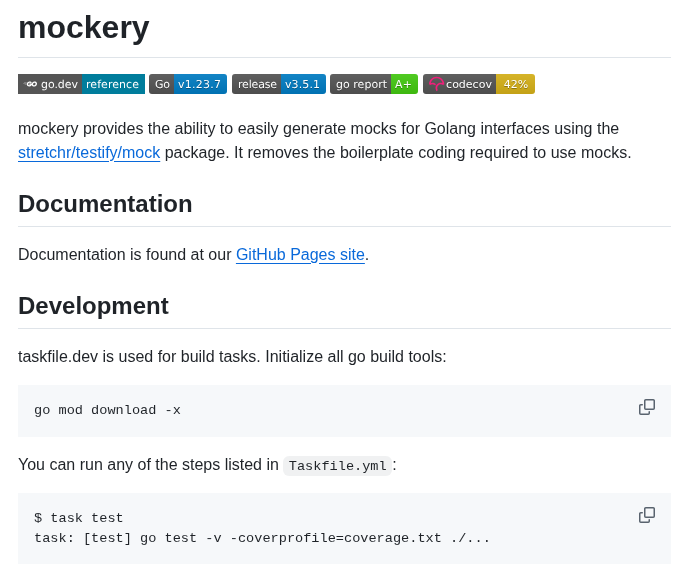Follow the stretchr/testify/mock link
Image resolution: width=680 pixels, height=567 pixels.
click(x=89, y=153)
